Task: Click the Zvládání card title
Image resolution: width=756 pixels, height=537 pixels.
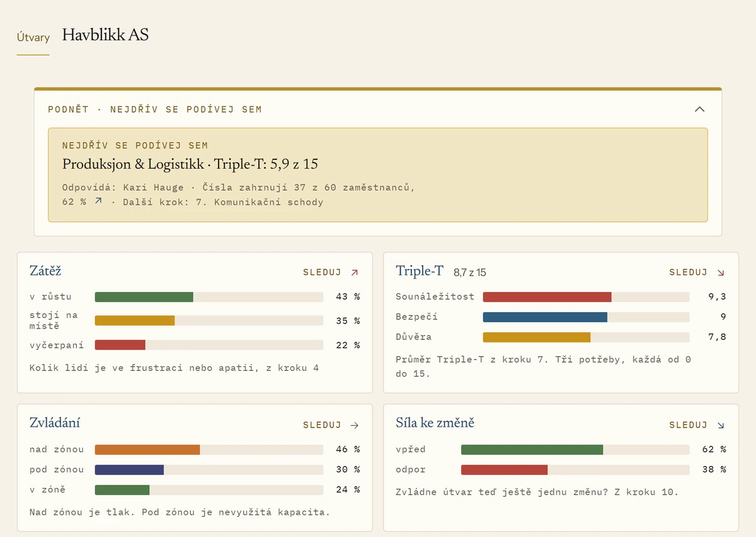Action: pyautogui.click(x=55, y=423)
